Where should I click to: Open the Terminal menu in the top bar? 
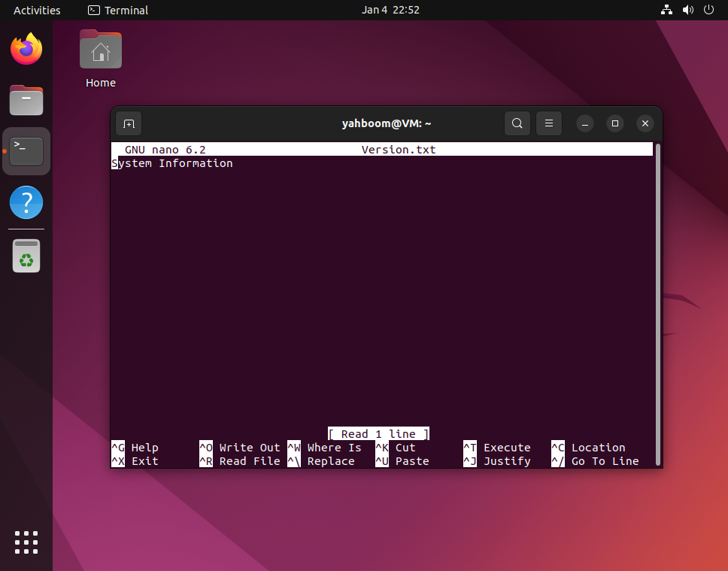coord(117,10)
